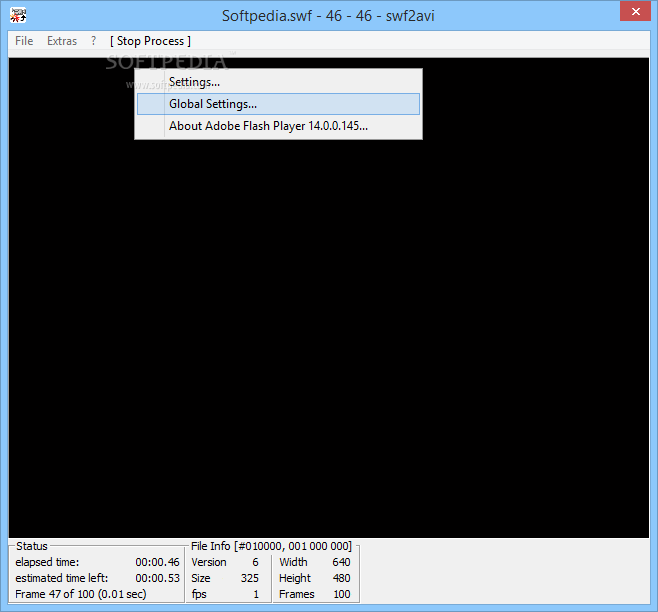Click the Height value 480

tap(342, 578)
